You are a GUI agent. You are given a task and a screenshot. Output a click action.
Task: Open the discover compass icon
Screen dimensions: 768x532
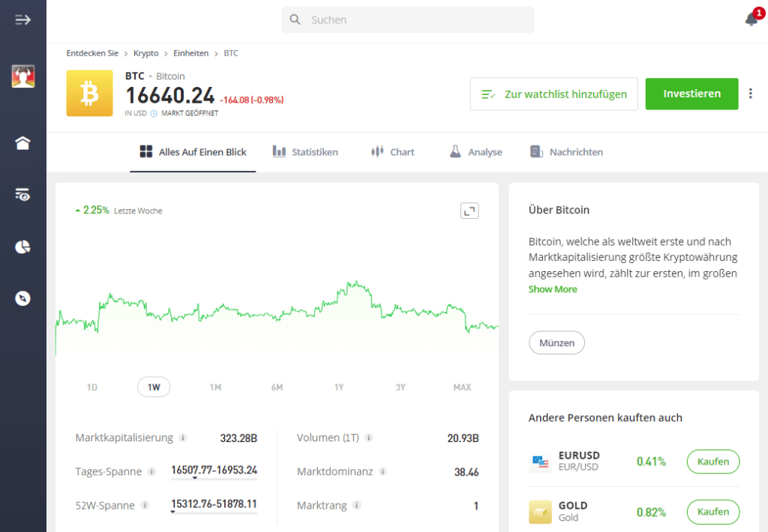pyautogui.click(x=22, y=298)
